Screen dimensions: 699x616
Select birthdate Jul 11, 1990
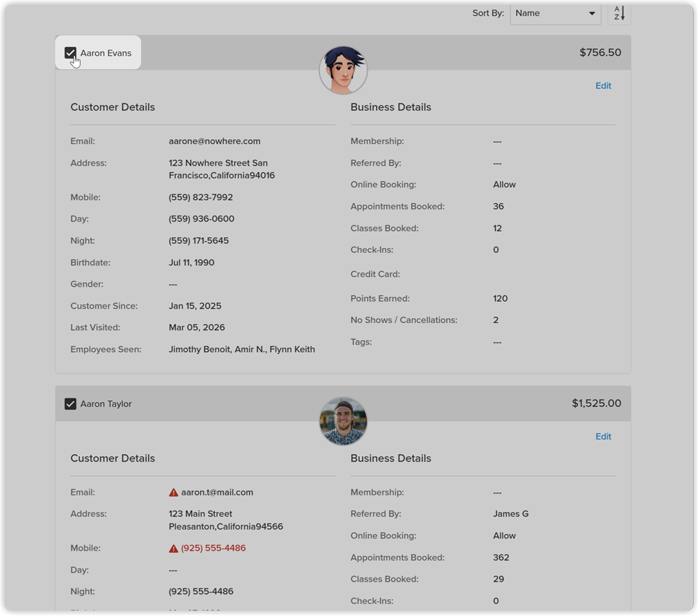click(191, 263)
